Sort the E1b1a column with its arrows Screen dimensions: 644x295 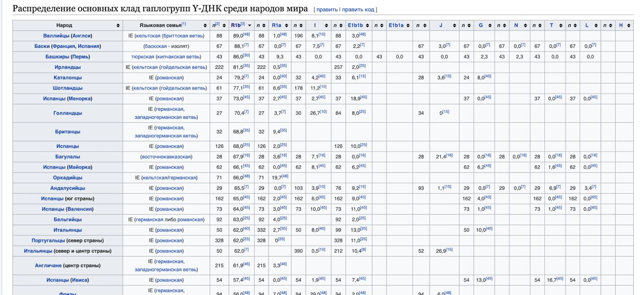click(x=408, y=25)
